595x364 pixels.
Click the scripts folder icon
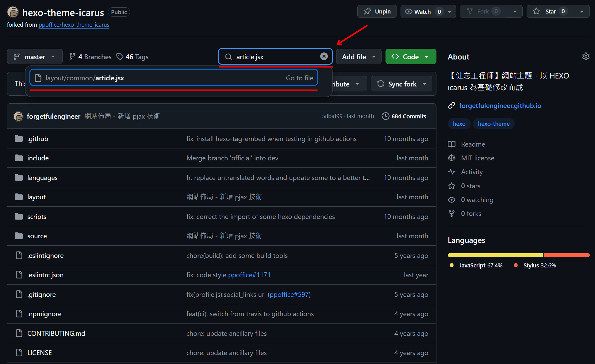click(x=19, y=216)
